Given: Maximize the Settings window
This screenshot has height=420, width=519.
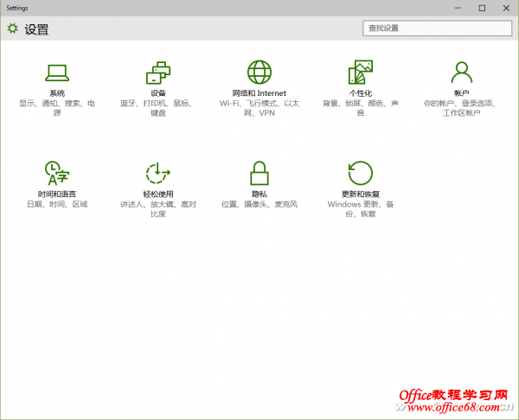Looking at the screenshot, I should (x=482, y=8).
